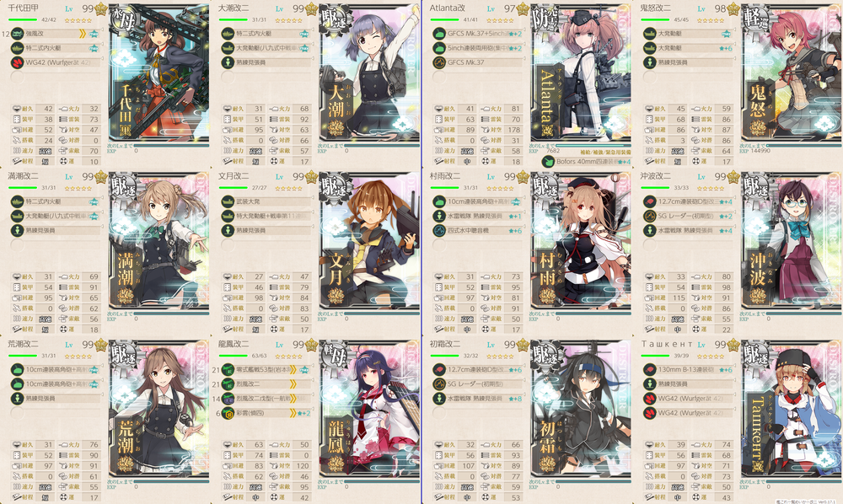The height and width of the screenshot is (504, 843).
Task: Click the gold star badge beside 鬼怒改二's level
Action: [x=734, y=9]
